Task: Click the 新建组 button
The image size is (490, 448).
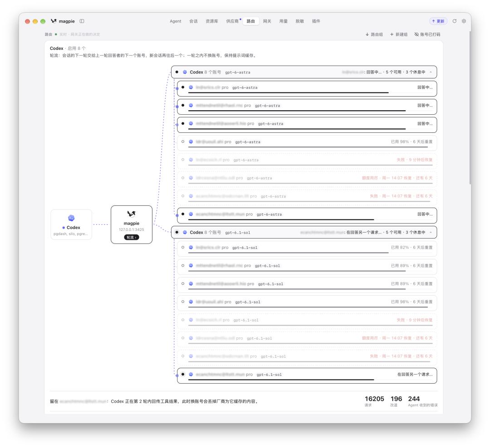Action: 399,34
